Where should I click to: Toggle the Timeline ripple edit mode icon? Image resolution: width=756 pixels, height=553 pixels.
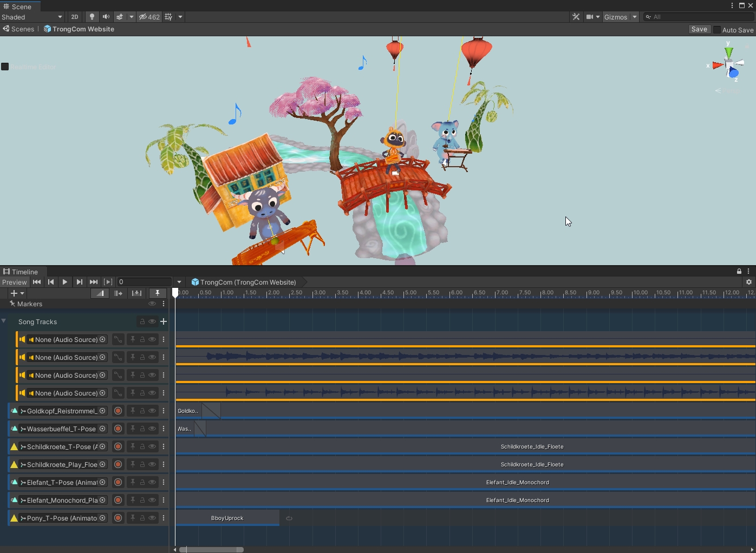118,293
